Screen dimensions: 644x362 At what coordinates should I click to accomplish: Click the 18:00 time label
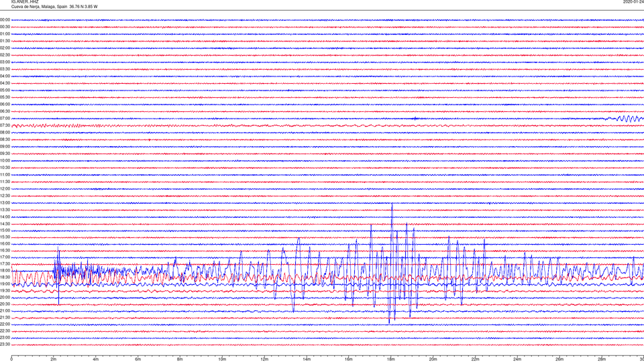5,270
